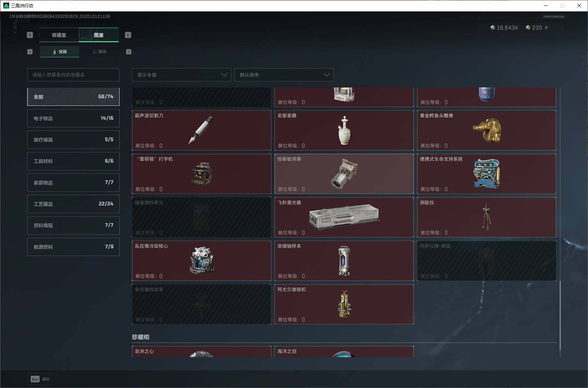Select the locked 暗星燃料单元 card

[x=202, y=217]
